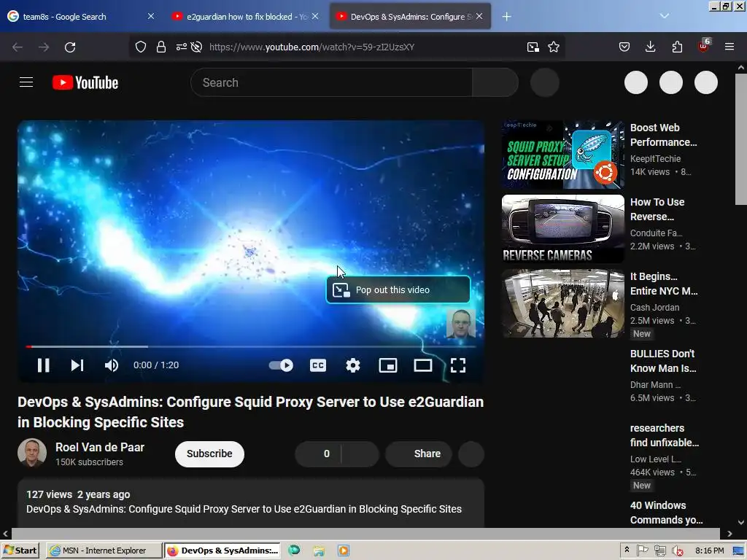747x560 pixels.
Task: Expand the list all tabs chevron
Action: point(665,16)
